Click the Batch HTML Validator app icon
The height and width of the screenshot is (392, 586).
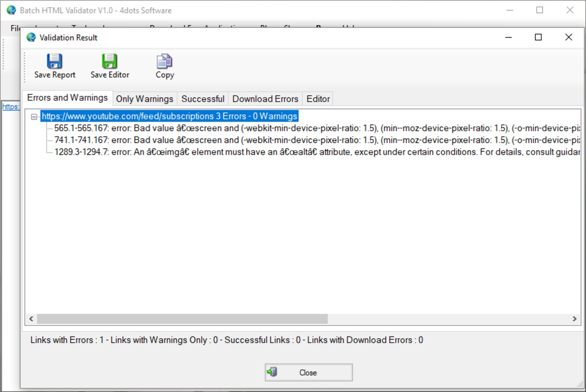[x=11, y=10]
